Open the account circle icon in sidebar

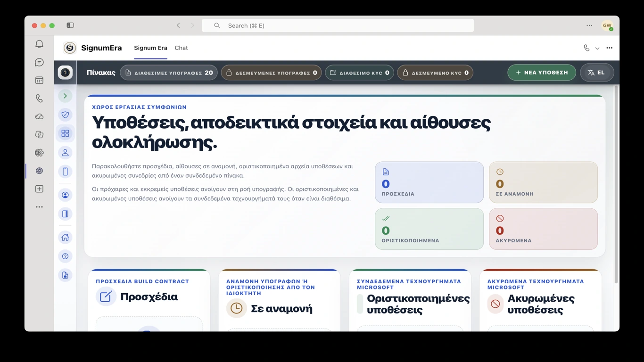65,195
